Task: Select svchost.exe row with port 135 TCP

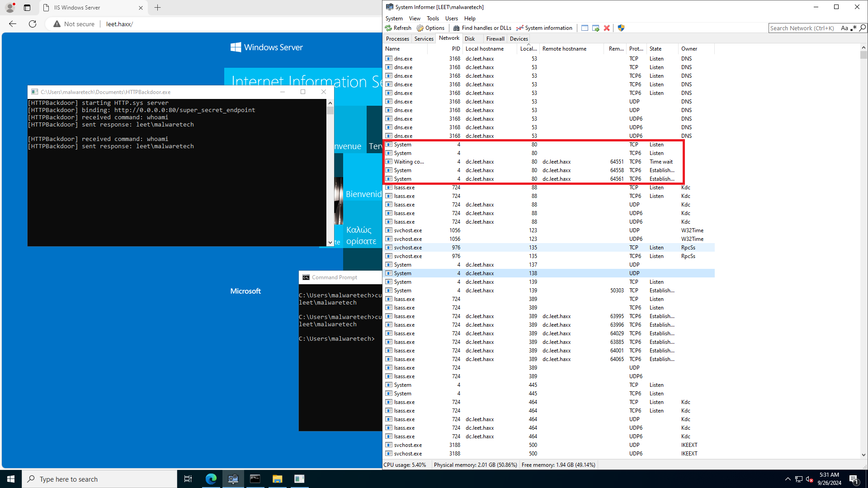Action: (549, 248)
